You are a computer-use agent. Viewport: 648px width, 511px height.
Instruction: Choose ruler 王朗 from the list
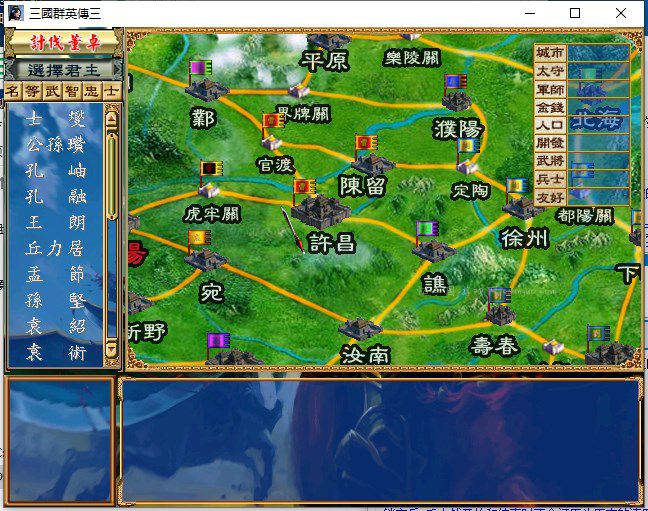click(x=55, y=223)
